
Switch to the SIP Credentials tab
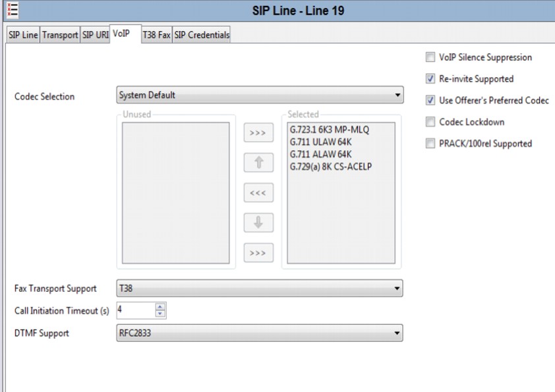tap(202, 35)
